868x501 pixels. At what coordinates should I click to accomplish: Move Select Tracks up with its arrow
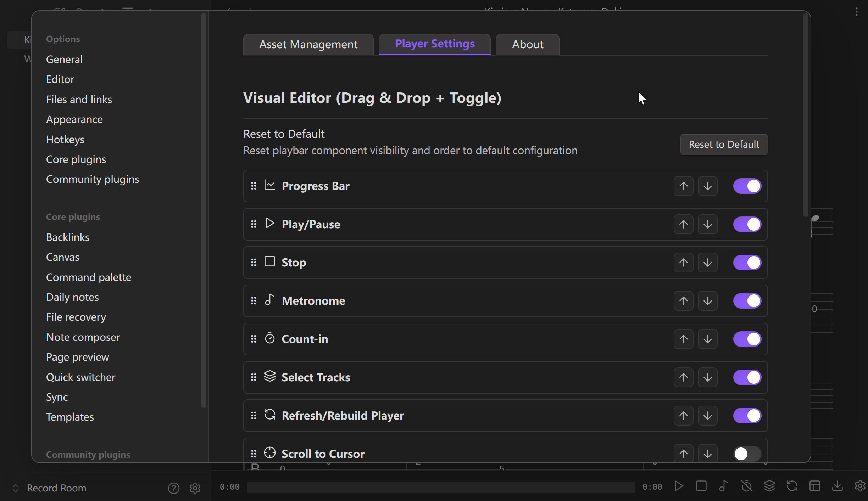pyautogui.click(x=684, y=377)
